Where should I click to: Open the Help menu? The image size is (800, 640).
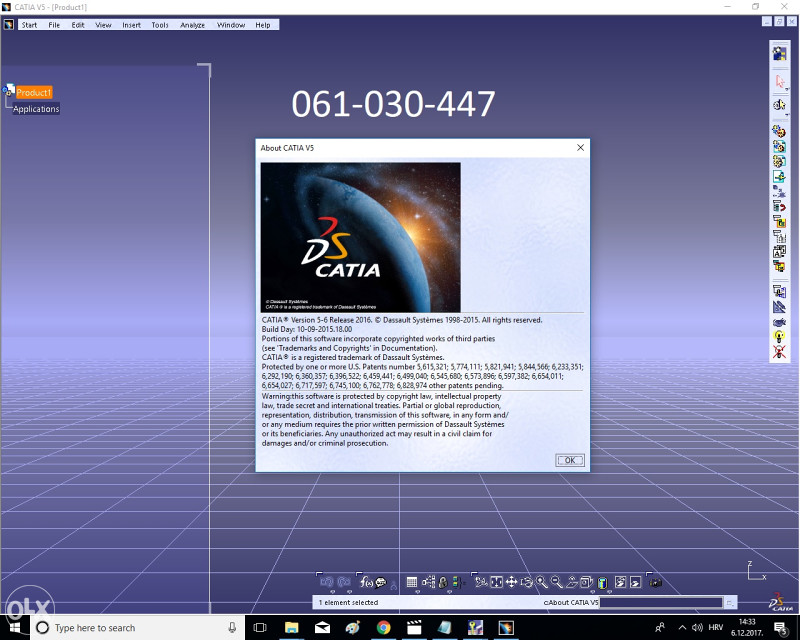(x=263, y=25)
